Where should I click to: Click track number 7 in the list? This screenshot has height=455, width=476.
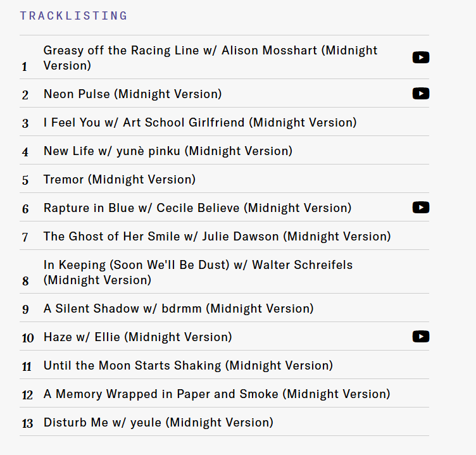[25, 237]
